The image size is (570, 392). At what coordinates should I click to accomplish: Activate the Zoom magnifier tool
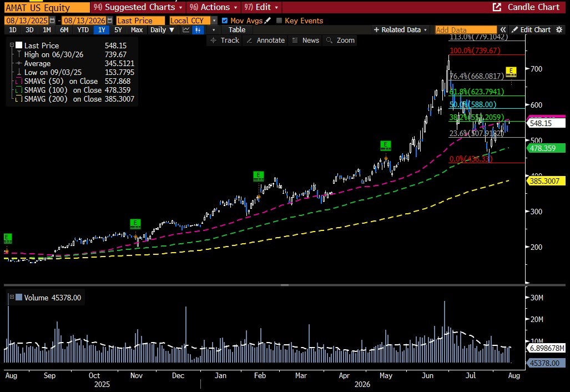(x=340, y=41)
